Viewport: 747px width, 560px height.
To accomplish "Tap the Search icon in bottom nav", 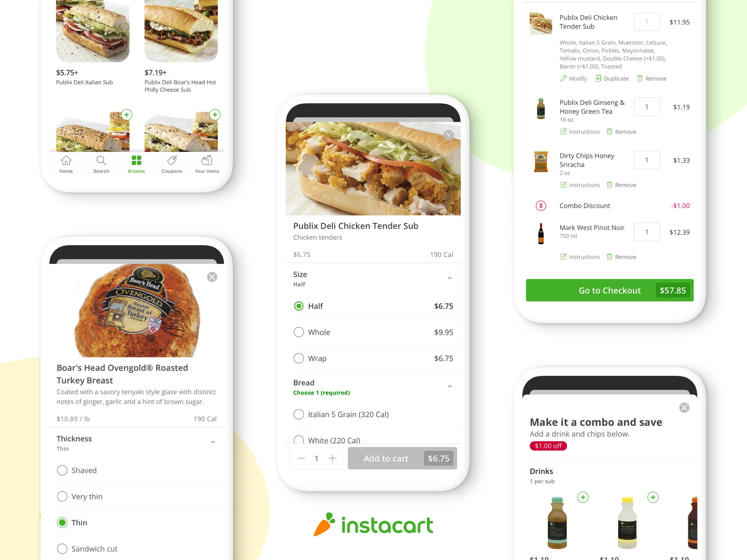I will tap(100, 164).
